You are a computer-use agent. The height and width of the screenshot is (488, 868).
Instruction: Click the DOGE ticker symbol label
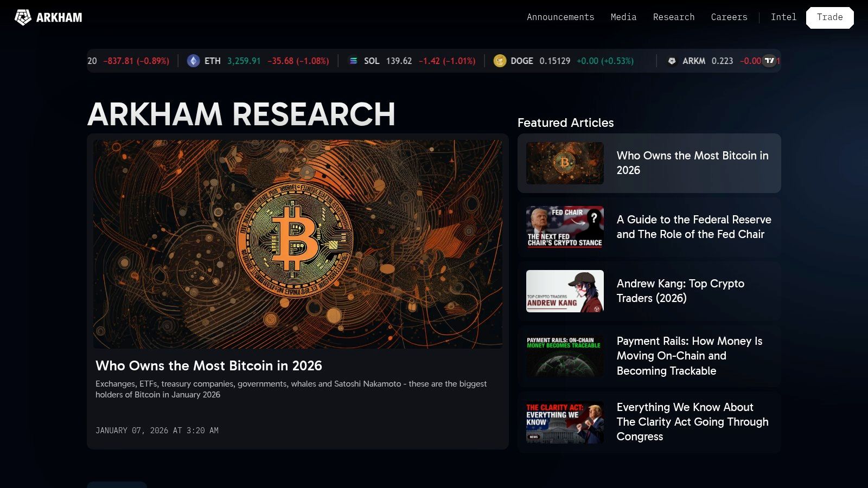(522, 61)
